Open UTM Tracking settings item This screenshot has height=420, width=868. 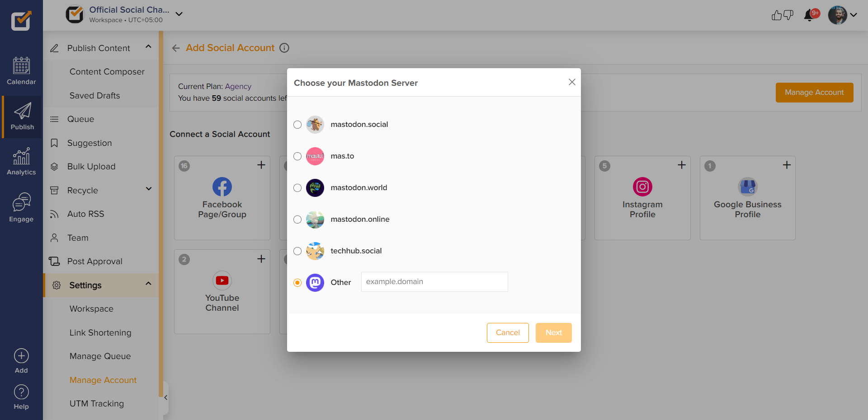point(97,404)
